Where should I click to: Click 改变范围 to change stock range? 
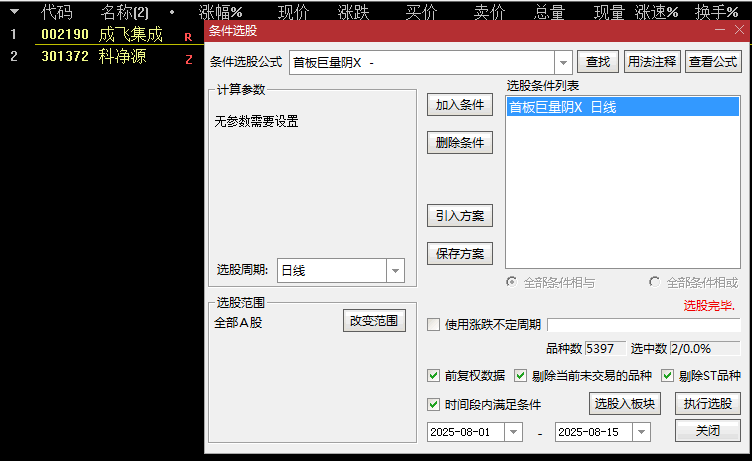374,320
